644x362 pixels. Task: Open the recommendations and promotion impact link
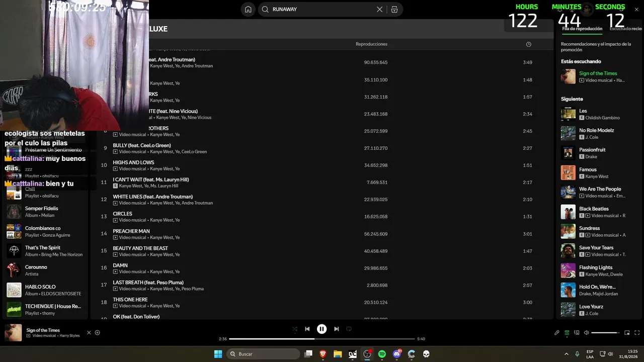tap(596, 47)
